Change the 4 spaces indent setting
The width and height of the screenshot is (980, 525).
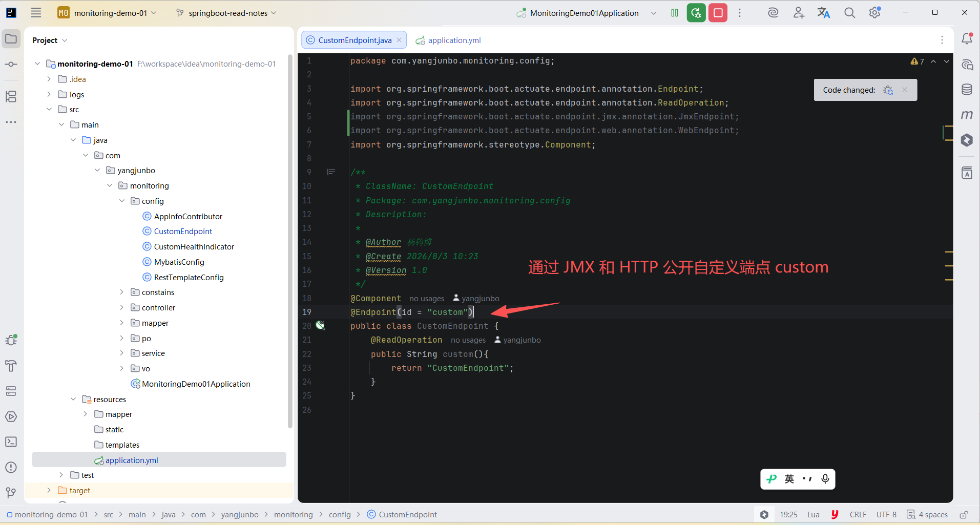[927, 514]
